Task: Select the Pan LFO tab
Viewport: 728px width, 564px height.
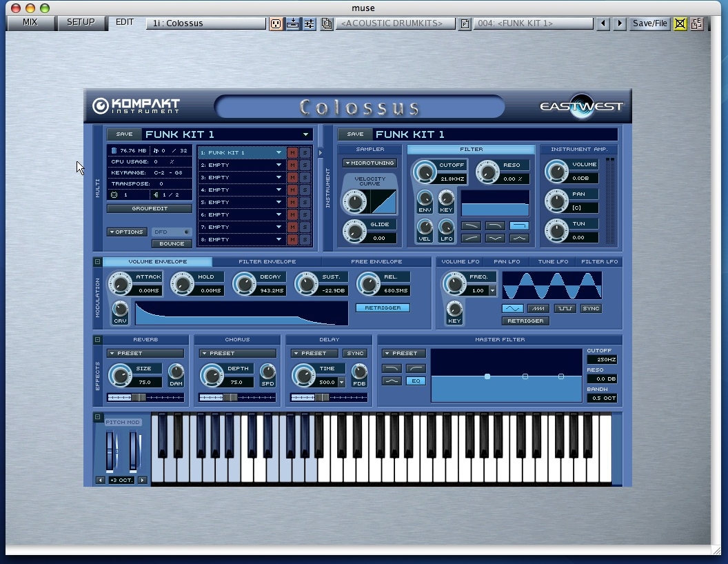Action: (507, 262)
